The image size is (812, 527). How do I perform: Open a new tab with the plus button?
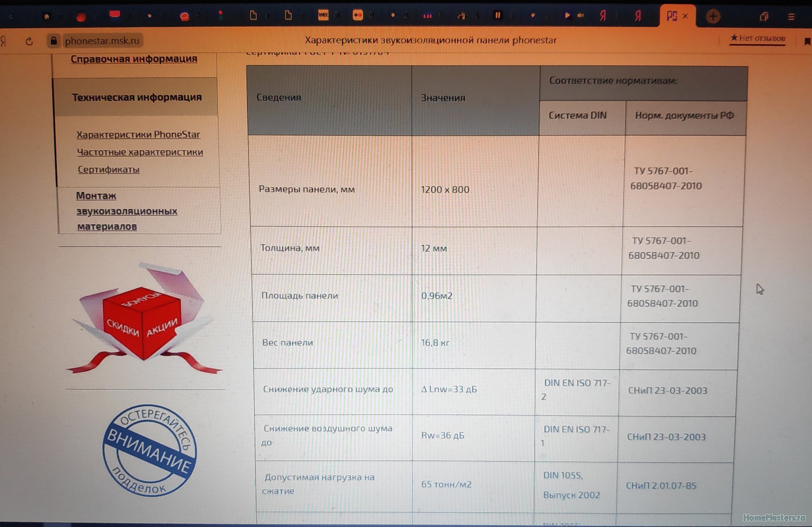pos(713,16)
